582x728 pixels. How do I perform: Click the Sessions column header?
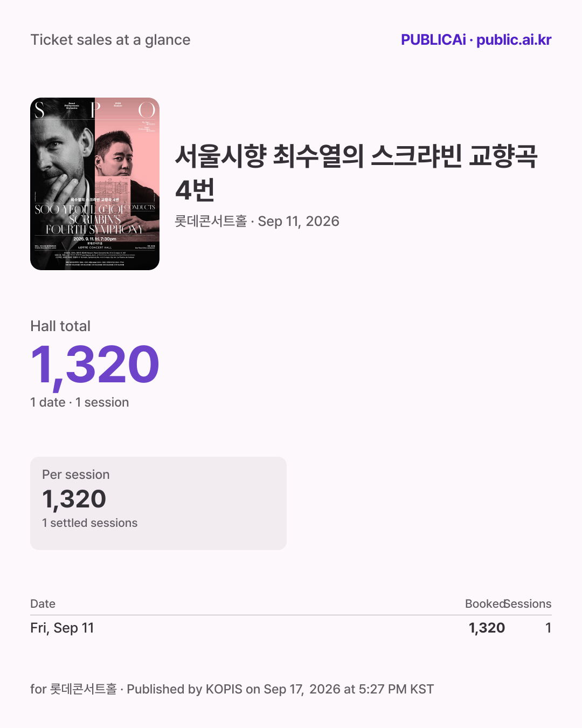tap(528, 604)
